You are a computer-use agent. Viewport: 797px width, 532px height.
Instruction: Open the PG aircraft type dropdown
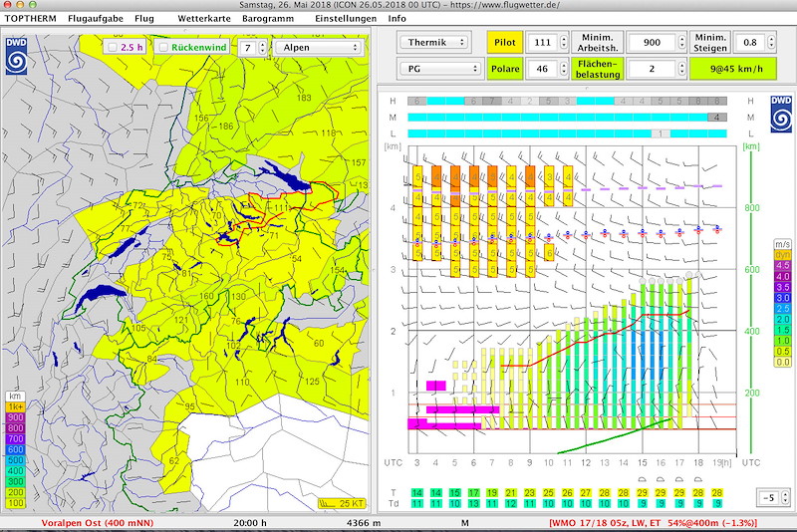[x=439, y=70]
